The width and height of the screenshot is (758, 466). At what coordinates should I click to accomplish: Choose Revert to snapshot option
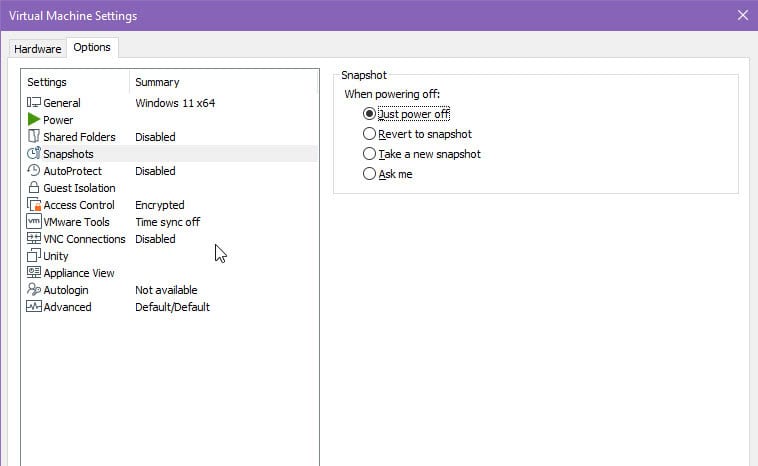pos(370,134)
